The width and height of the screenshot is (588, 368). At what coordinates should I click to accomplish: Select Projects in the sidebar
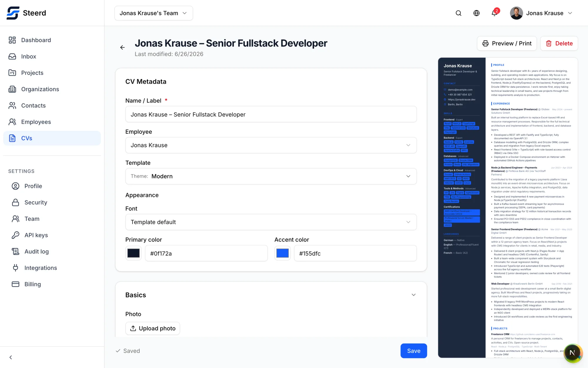pos(52,73)
